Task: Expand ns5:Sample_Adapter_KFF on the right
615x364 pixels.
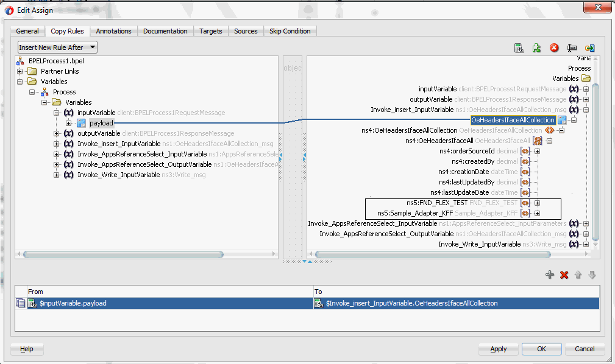Action: point(538,213)
